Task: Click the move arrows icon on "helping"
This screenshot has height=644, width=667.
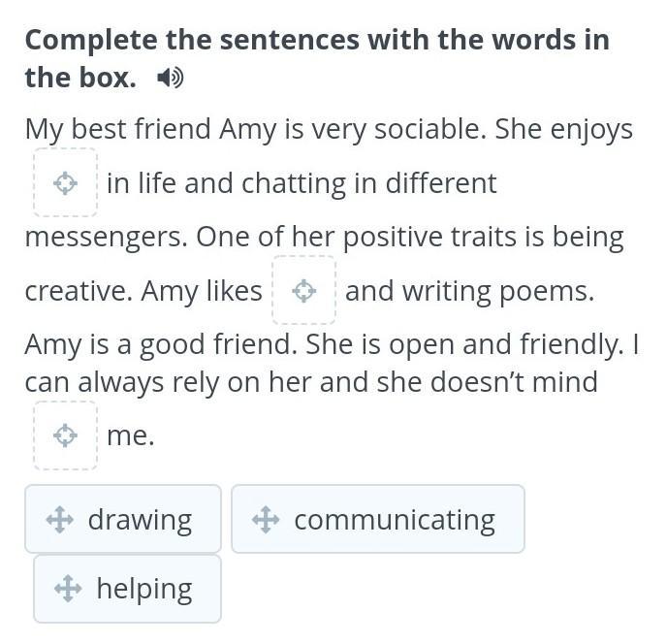Action: pos(68,589)
